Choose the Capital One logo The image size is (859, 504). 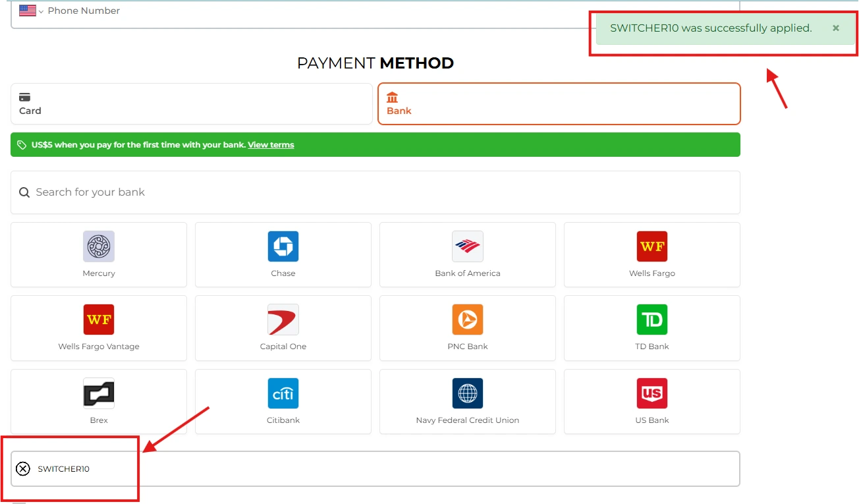click(x=283, y=320)
